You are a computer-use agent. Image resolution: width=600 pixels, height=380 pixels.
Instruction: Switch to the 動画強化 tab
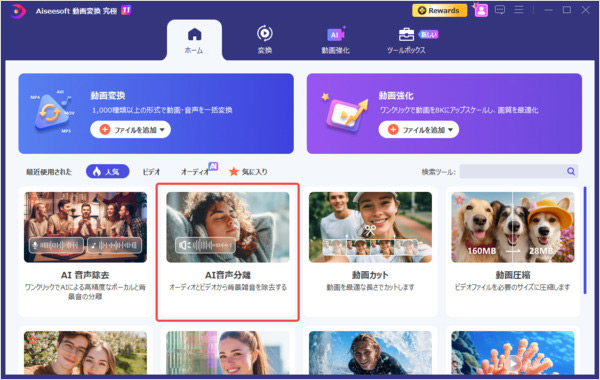pos(336,41)
